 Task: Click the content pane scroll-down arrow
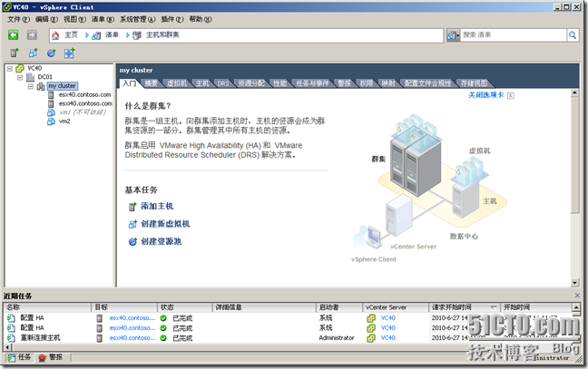point(575,283)
